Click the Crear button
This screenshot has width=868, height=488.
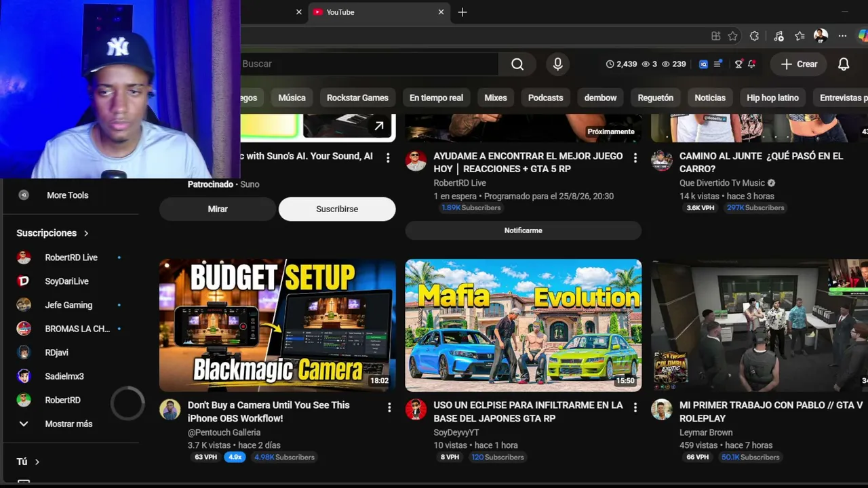tap(799, 64)
